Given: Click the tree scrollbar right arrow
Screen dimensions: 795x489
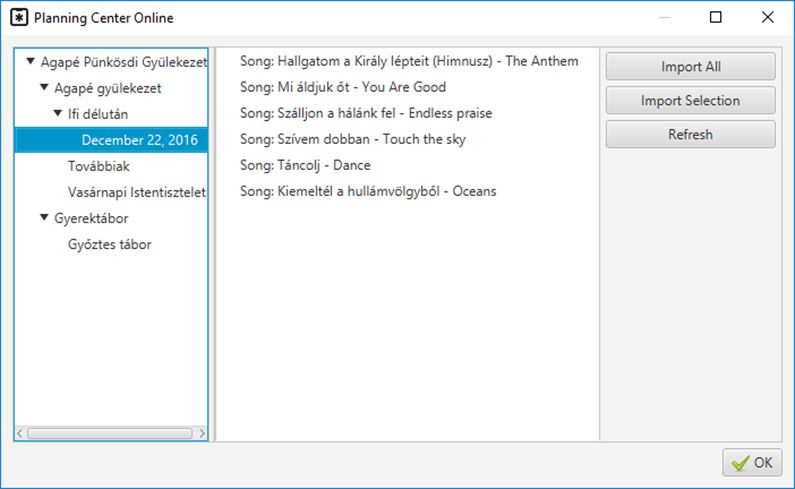Looking at the screenshot, I should tap(202, 433).
